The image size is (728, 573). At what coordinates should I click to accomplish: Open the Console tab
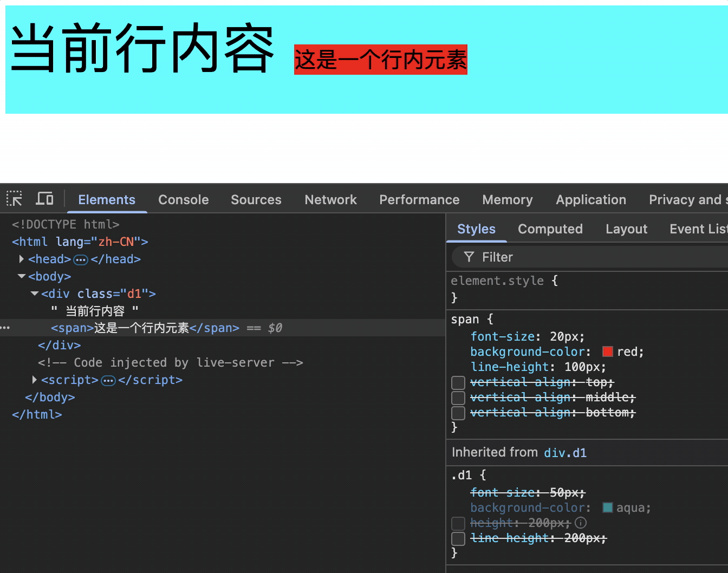click(183, 199)
